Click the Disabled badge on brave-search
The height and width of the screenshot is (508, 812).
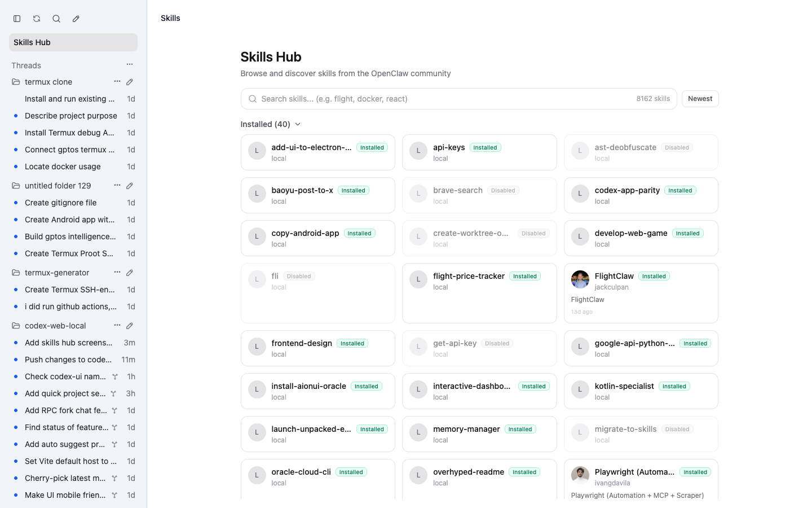503,190
